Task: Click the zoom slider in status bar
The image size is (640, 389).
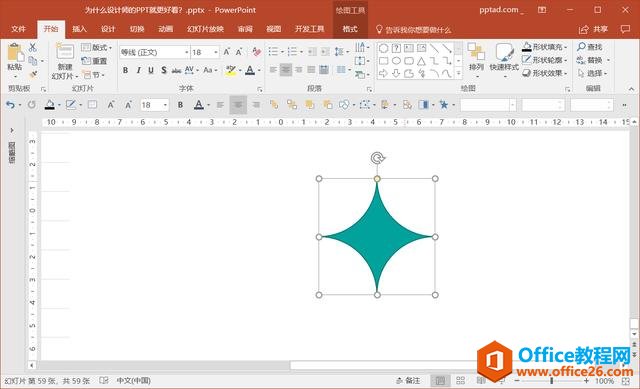Action: pyautogui.click(x=551, y=381)
